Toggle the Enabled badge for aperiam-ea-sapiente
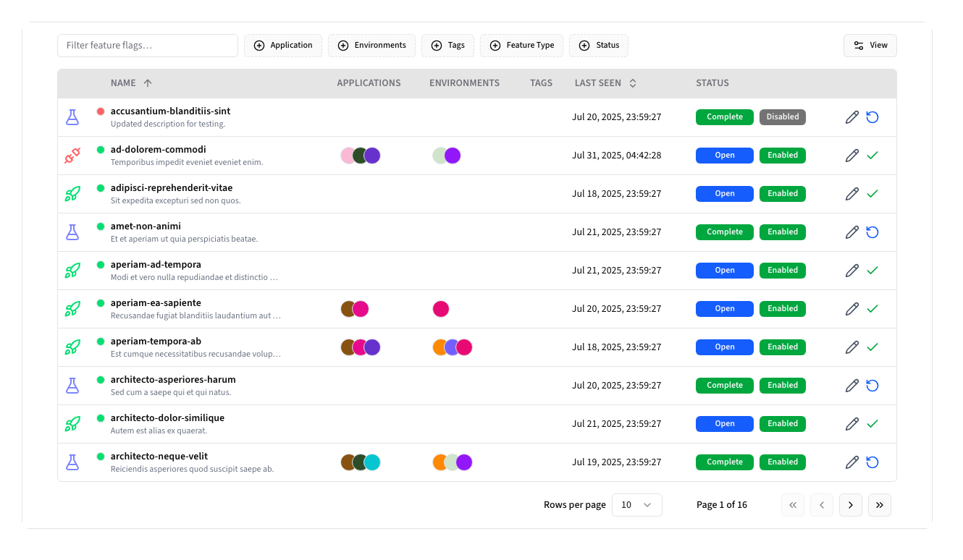963x560 pixels. click(x=782, y=309)
